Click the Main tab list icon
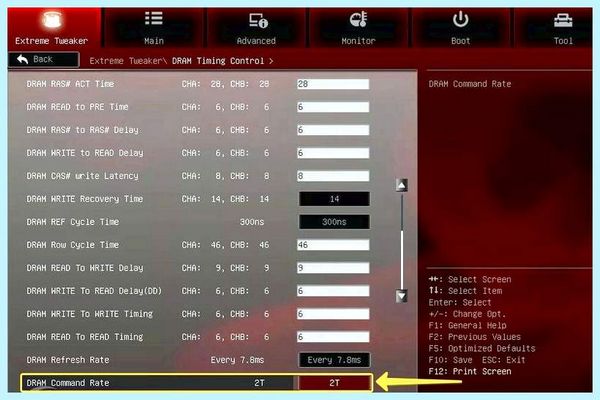The width and height of the screenshot is (600, 400). click(154, 18)
